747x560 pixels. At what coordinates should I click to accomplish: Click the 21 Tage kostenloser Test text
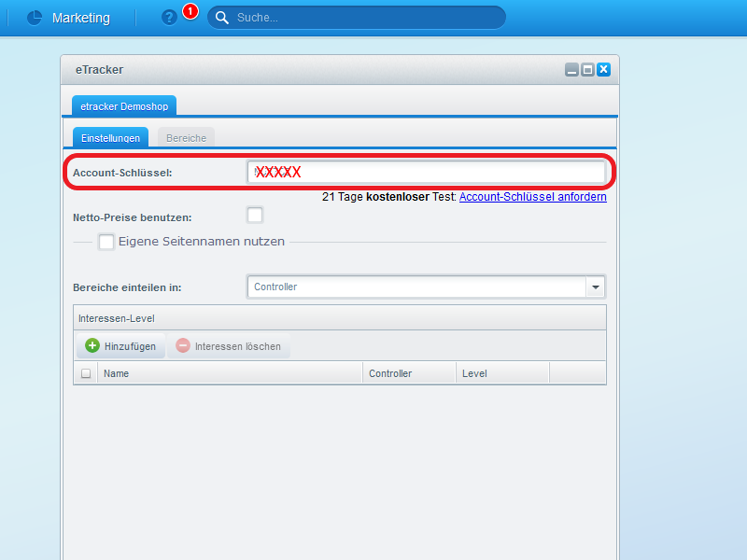click(388, 197)
